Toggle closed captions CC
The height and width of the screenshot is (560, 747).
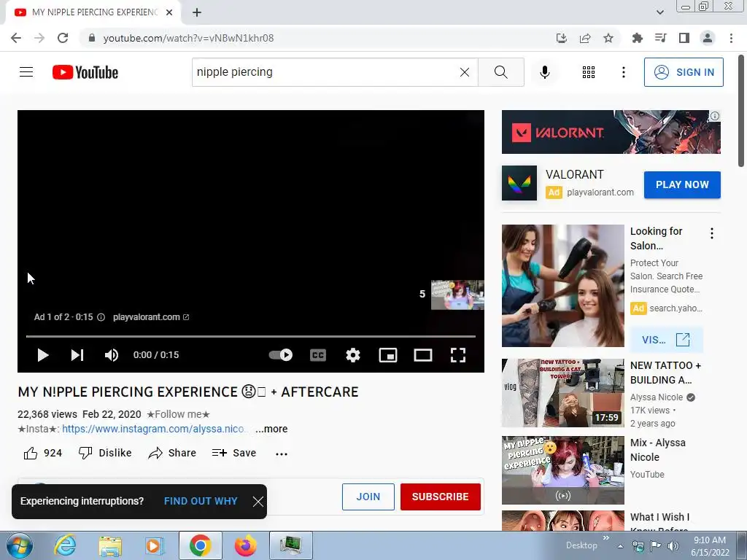(318, 355)
